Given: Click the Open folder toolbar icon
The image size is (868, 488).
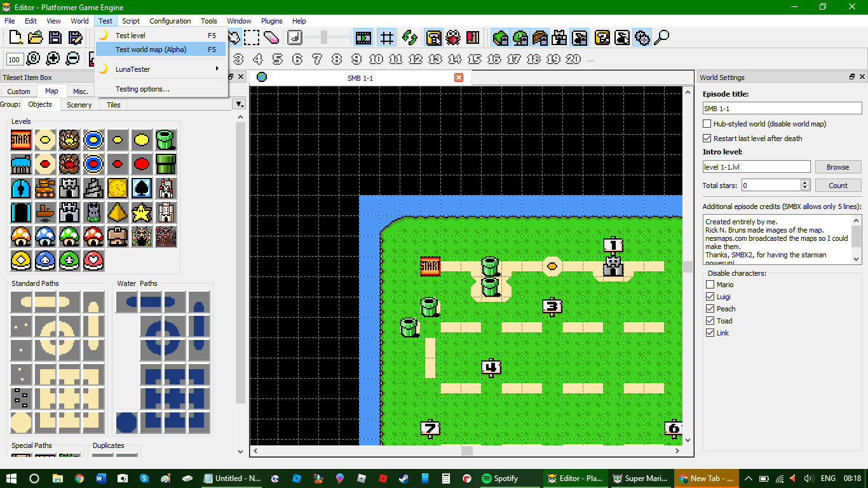Looking at the screenshot, I should pyautogui.click(x=34, y=37).
